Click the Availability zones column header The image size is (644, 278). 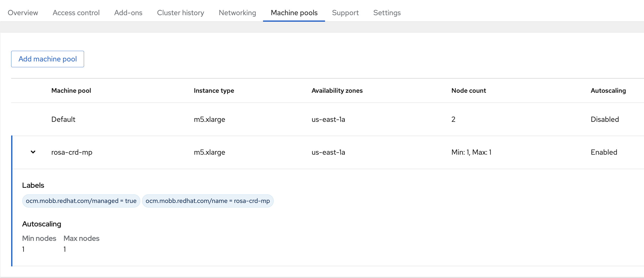[337, 90]
